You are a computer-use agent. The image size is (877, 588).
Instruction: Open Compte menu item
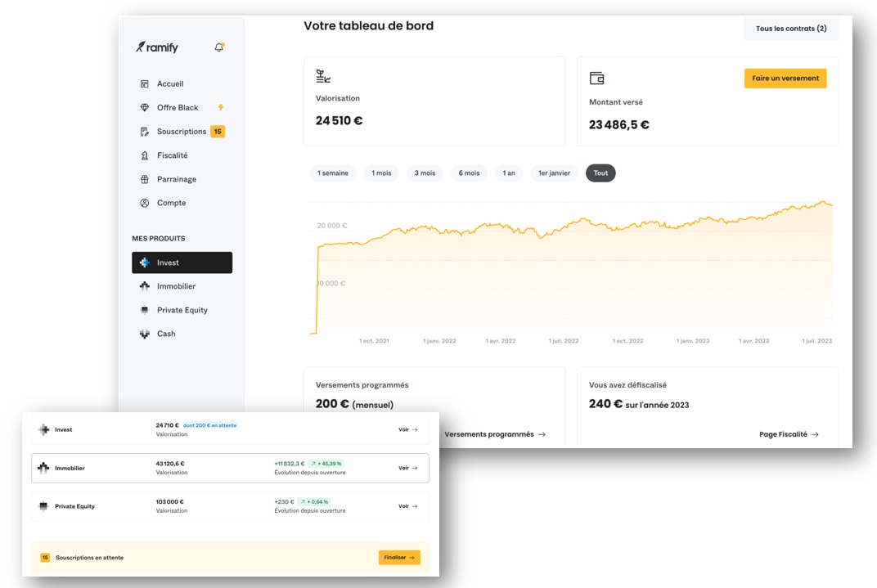click(171, 203)
